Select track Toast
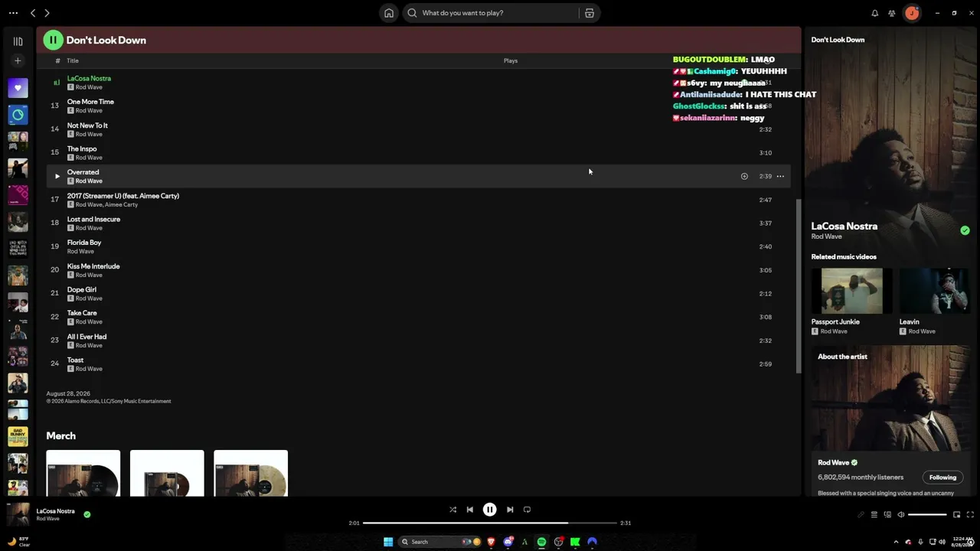 coord(418,364)
